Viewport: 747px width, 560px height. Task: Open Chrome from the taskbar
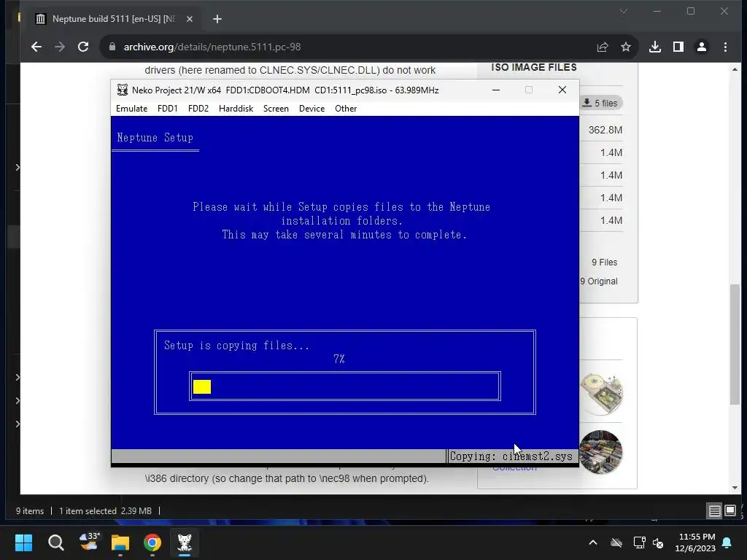(152, 542)
